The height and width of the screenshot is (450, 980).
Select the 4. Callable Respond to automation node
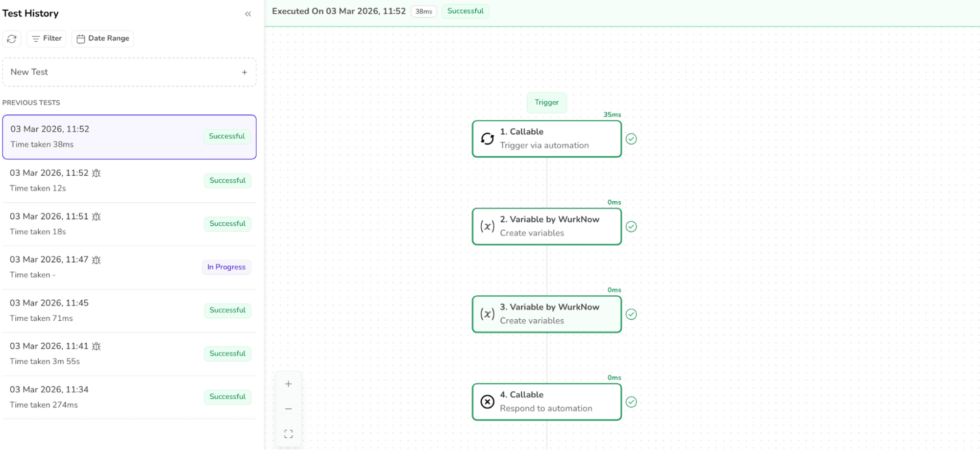(547, 402)
